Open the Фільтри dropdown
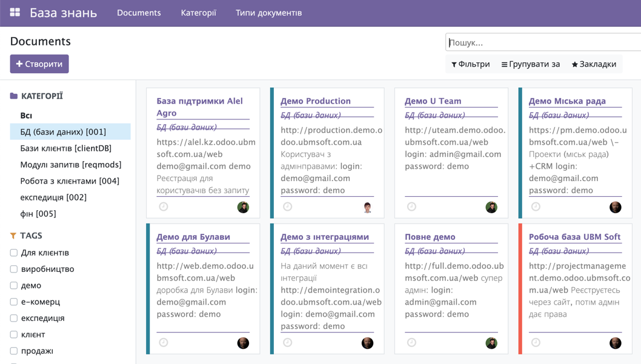Image resolution: width=641 pixels, height=364 pixels. point(473,64)
